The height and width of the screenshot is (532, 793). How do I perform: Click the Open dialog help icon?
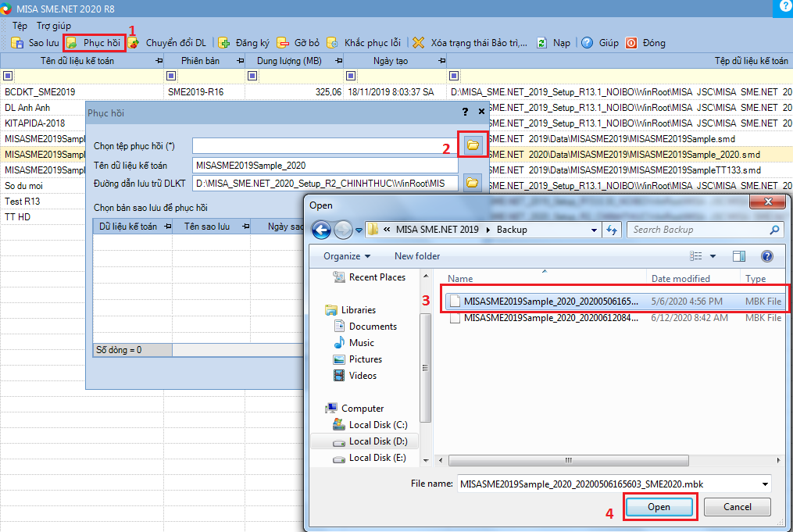(x=766, y=256)
